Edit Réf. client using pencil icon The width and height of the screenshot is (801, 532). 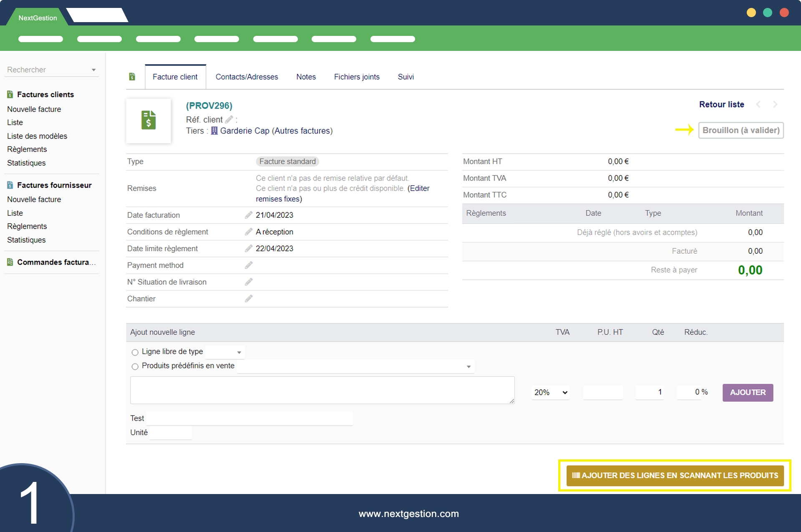pyautogui.click(x=229, y=119)
